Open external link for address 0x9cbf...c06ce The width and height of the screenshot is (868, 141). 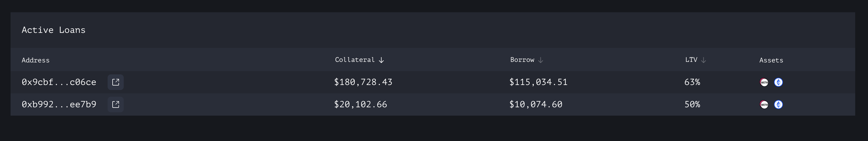pos(116,82)
